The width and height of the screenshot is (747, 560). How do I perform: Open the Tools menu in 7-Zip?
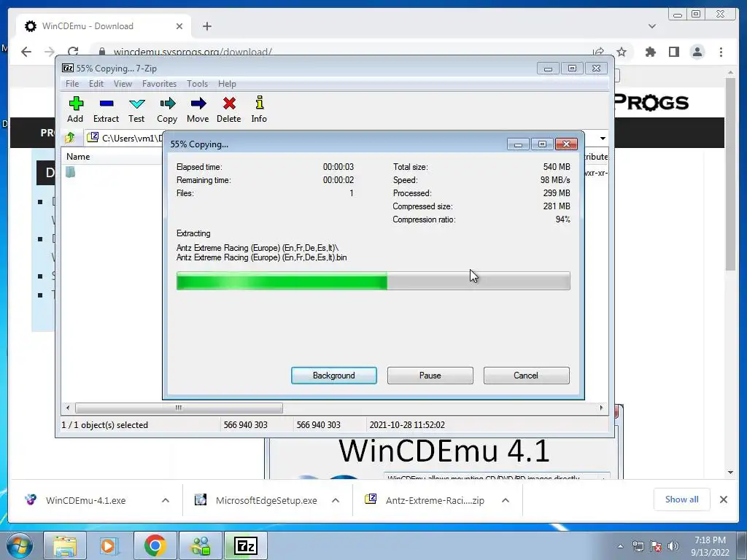(x=197, y=84)
